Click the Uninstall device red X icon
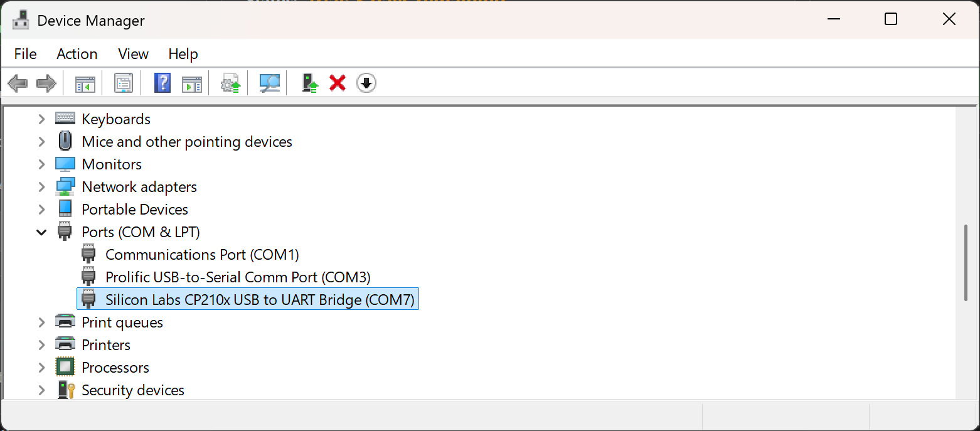 (x=337, y=82)
